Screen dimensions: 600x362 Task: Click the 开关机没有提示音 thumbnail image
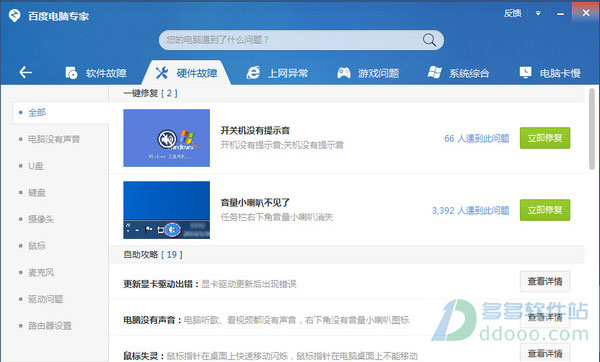point(166,138)
